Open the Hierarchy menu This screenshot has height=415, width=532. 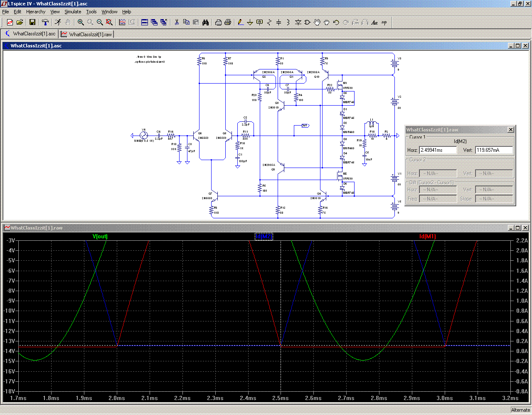[x=36, y=12]
